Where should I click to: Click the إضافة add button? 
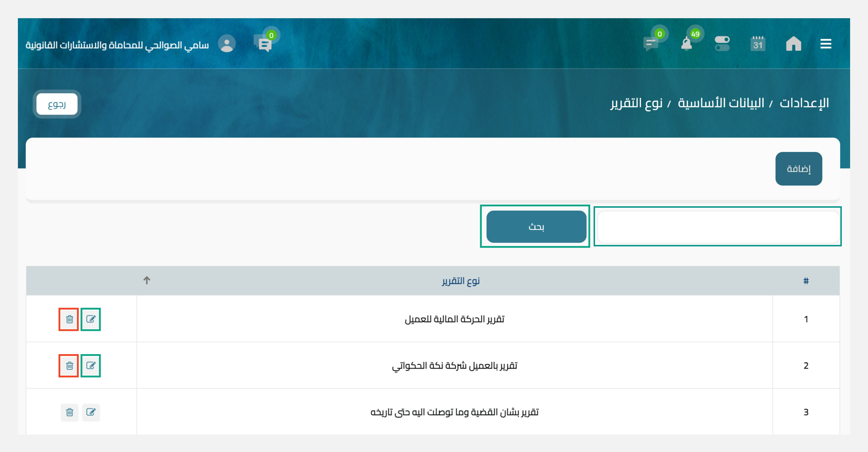[x=798, y=169]
